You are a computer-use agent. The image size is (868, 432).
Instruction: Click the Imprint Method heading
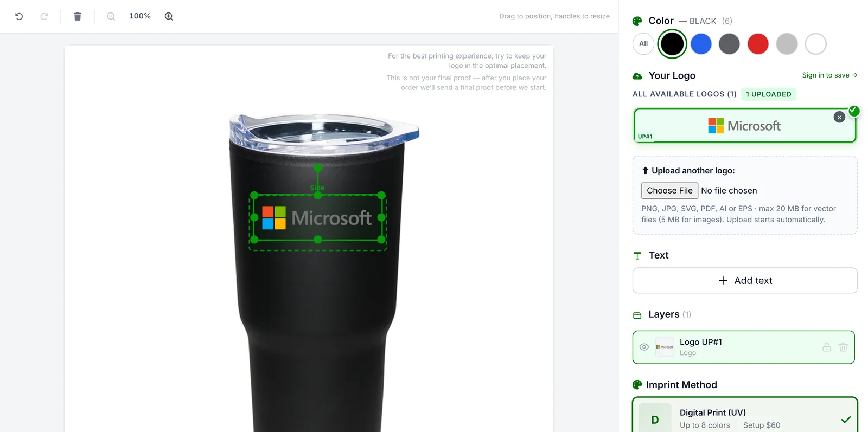click(x=681, y=385)
